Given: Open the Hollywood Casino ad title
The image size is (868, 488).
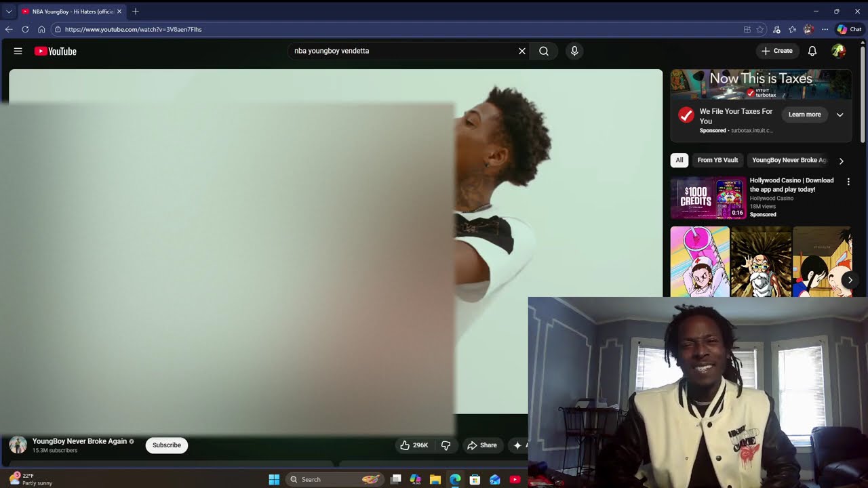Looking at the screenshot, I should click(x=791, y=185).
